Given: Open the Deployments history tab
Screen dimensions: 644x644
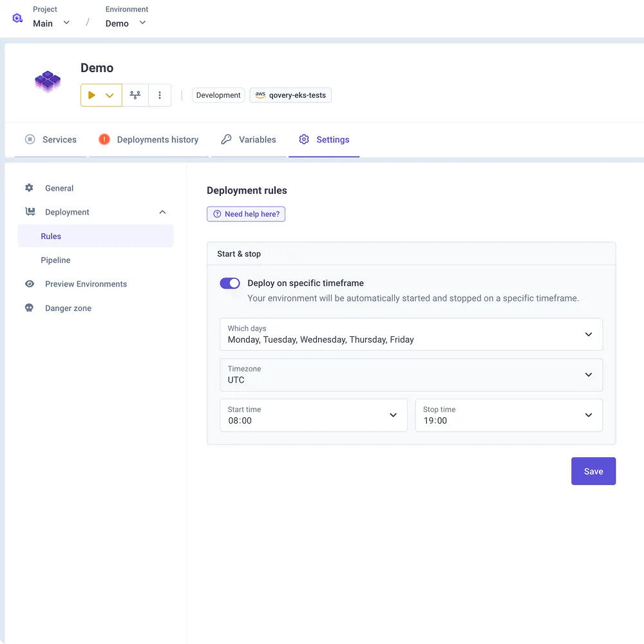Looking at the screenshot, I should [x=149, y=140].
